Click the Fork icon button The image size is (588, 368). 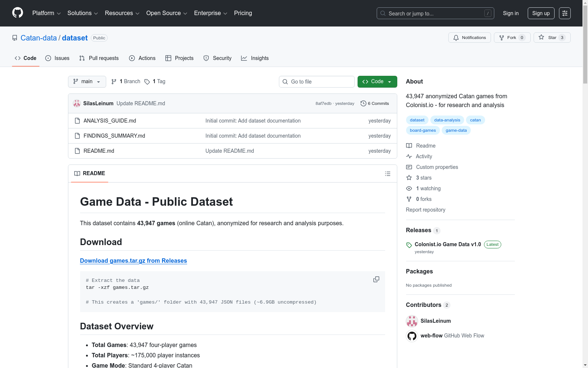(x=502, y=38)
